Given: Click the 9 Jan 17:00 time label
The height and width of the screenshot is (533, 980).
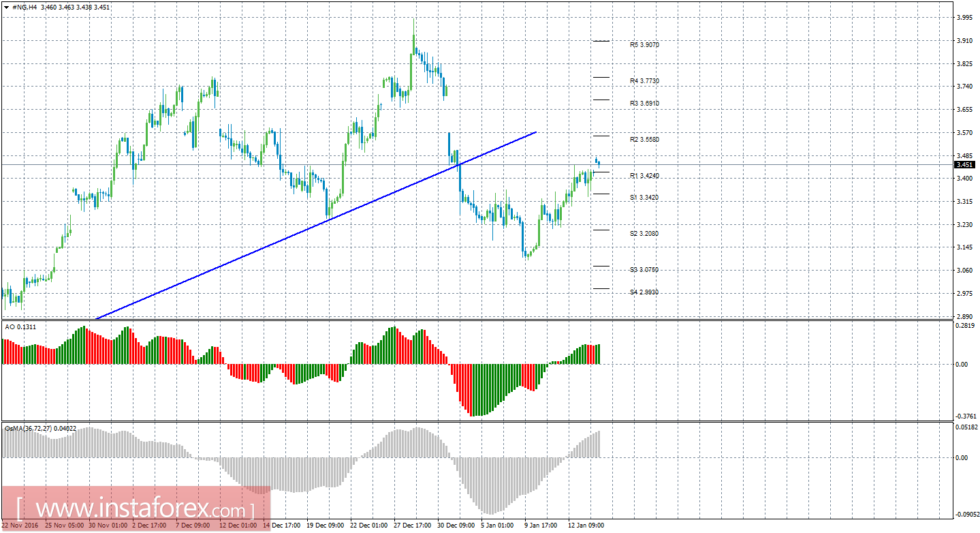Looking at the screenshot, I should [x=541, y=526].
